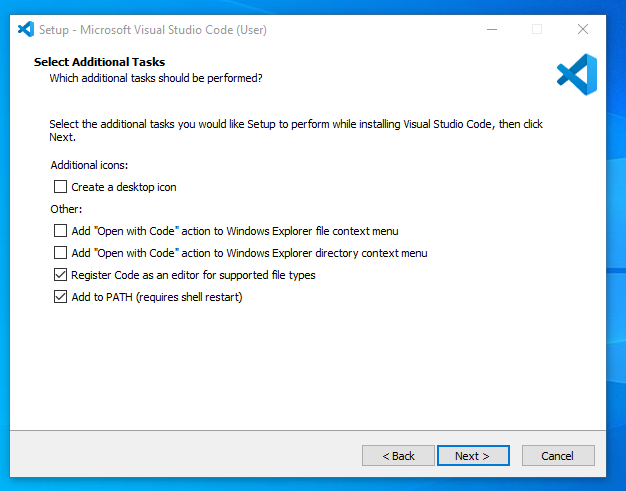Click the Setup - Microsoft Visual Studio Code title text
The width and height of the screenshot is (626, 491).
click(153, 30)
